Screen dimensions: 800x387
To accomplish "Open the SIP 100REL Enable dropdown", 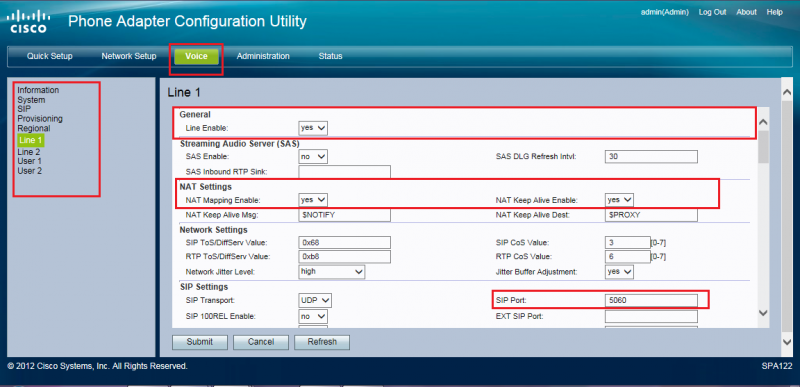I will (x=313, y=316).
